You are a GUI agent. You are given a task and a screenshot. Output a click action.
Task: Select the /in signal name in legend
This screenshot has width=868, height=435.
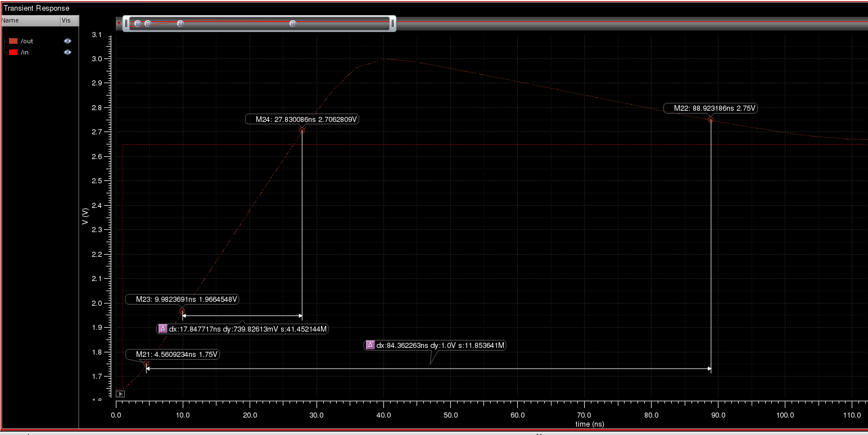(25, 52)
